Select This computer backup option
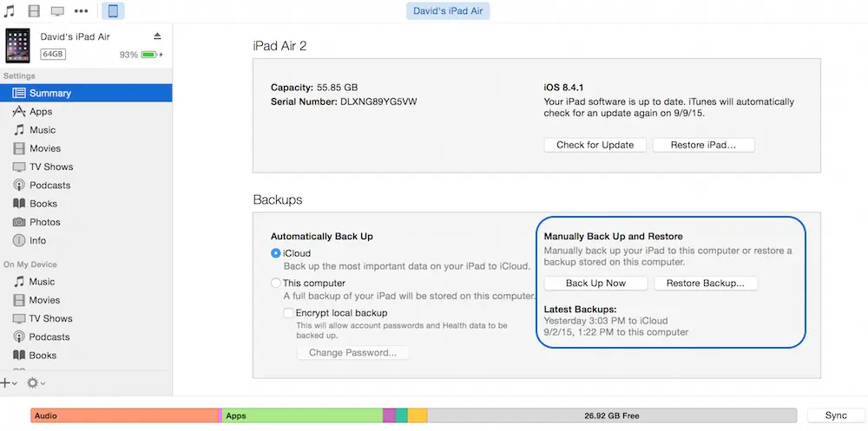868x431 pixels. pos(276,284)
